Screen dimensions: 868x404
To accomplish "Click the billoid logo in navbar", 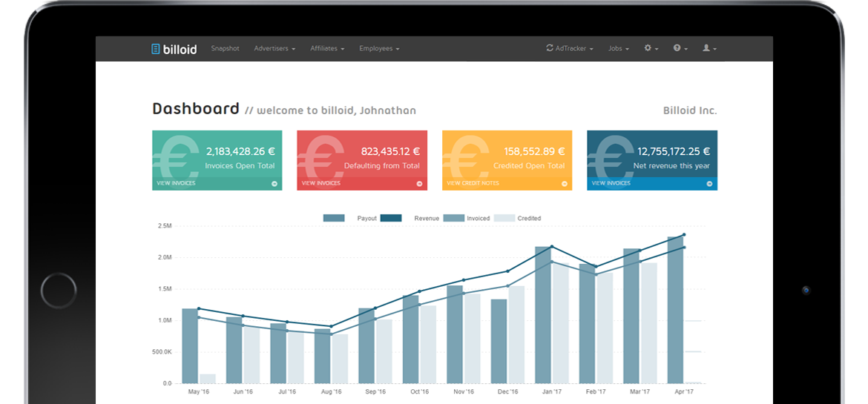I will [174, 49].
